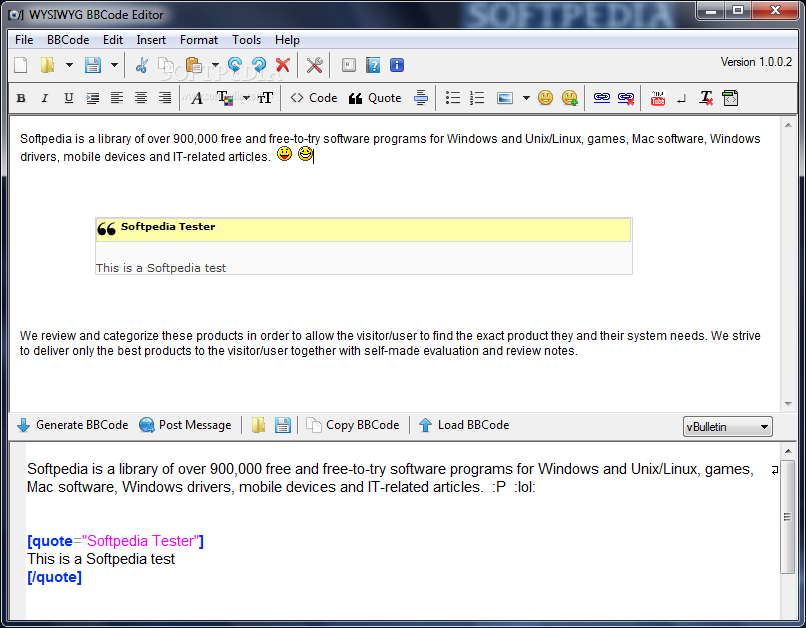Screen dimensions: 806x628
Task: Click inside the Softpedia Tester quote box
Action: (x=363, y=246)
